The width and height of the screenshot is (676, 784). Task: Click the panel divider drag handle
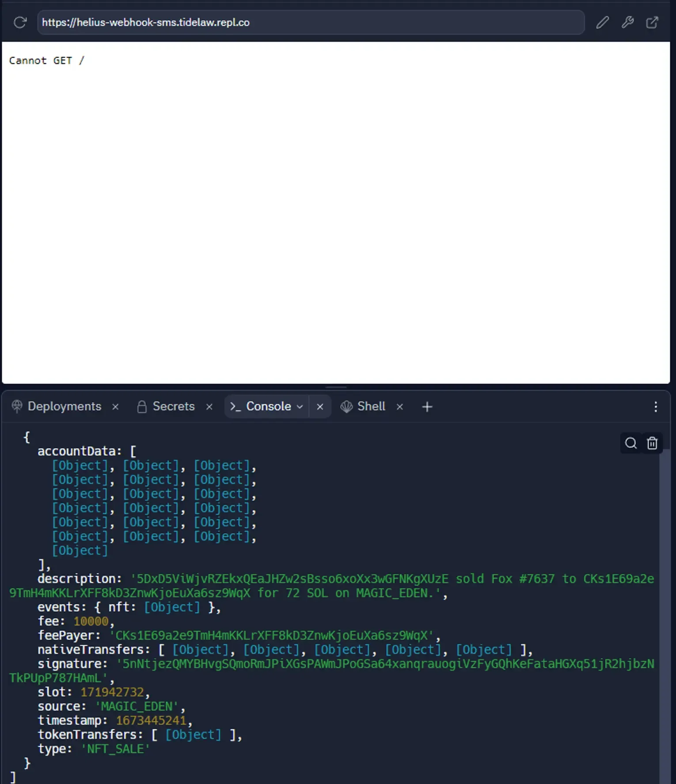click(336, 387)
